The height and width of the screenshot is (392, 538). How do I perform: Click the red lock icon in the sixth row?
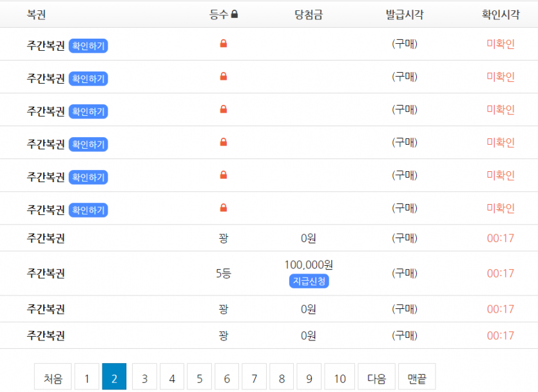pyautogui.click(x=224, y=208)
